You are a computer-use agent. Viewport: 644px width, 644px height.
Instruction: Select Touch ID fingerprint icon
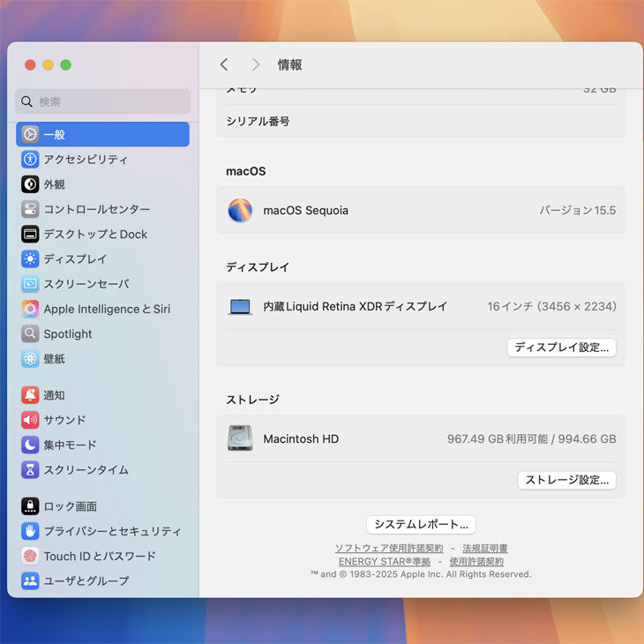pos(30,556)
